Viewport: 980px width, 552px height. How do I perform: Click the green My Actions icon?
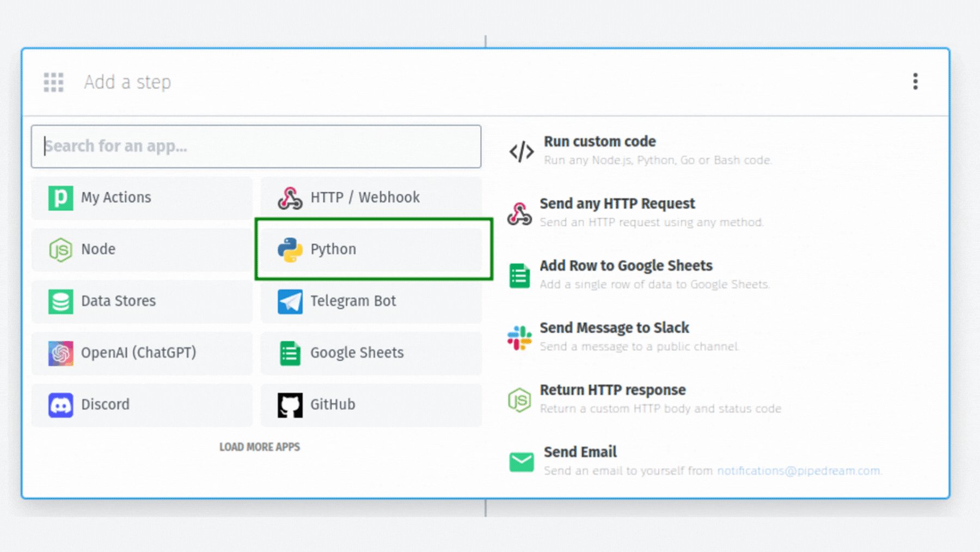tap(60, 198)
